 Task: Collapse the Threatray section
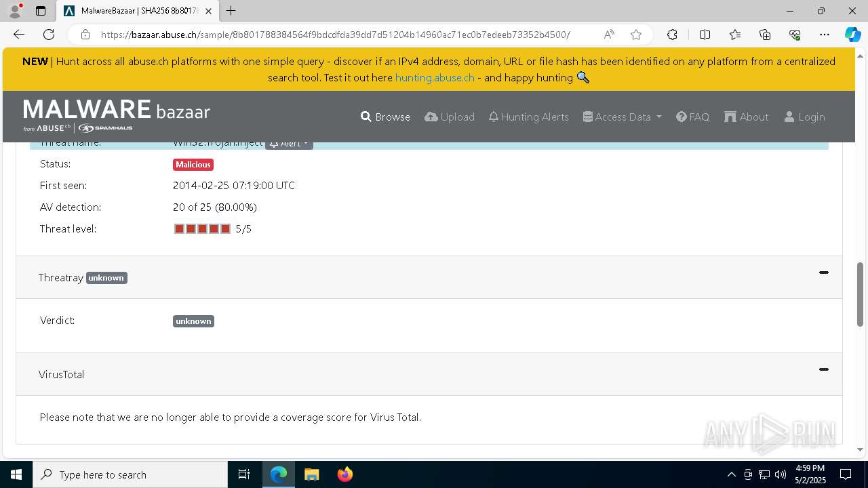[x=824, y=272]
